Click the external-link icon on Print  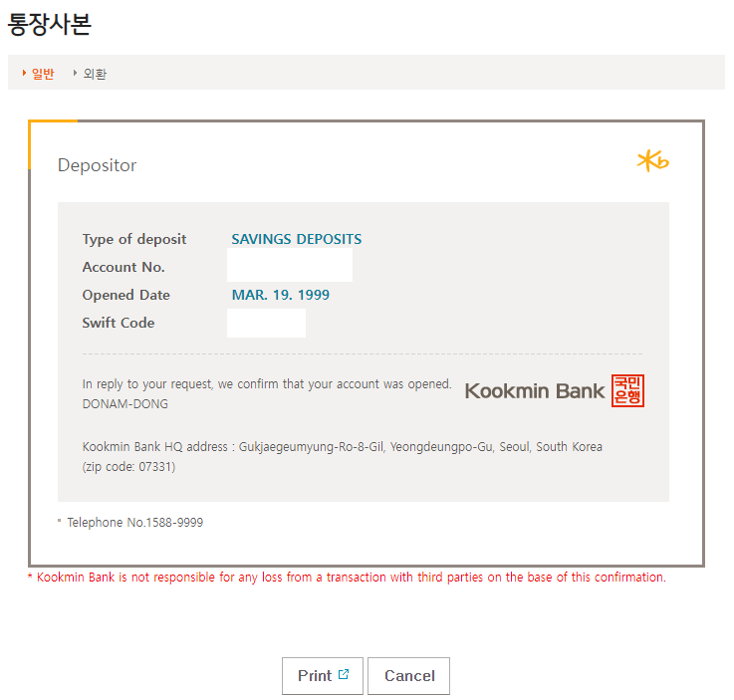coord(344,674)
